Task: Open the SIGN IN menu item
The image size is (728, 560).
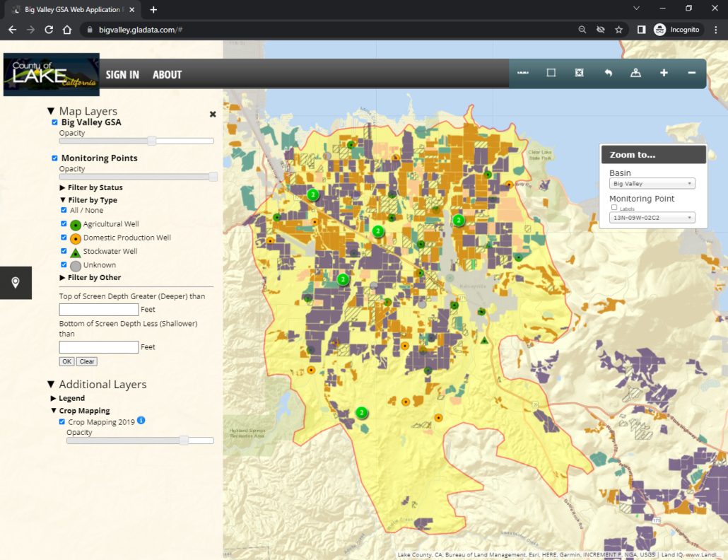Action: pos(122,75)
